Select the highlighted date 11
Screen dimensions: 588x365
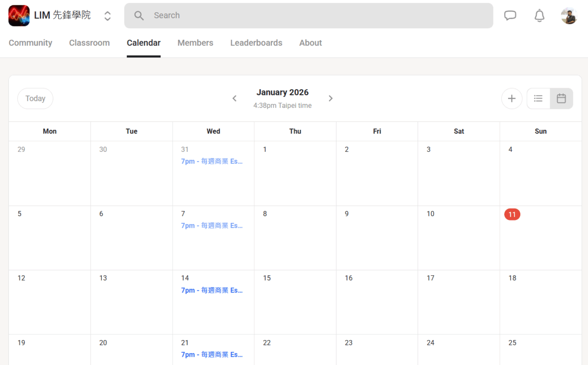(x=512, y=214)
